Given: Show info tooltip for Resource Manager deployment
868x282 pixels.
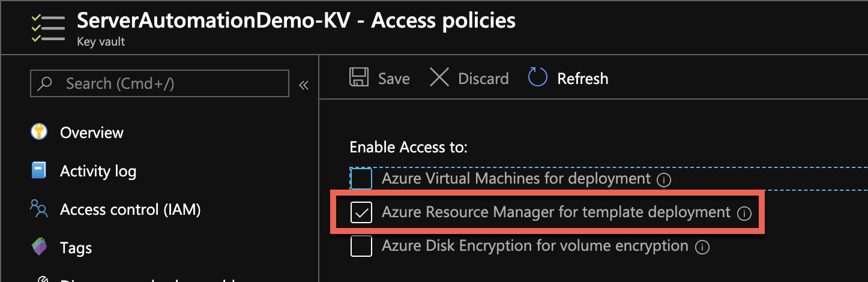Looking at the screenshot, I should [x=744, y=213].
